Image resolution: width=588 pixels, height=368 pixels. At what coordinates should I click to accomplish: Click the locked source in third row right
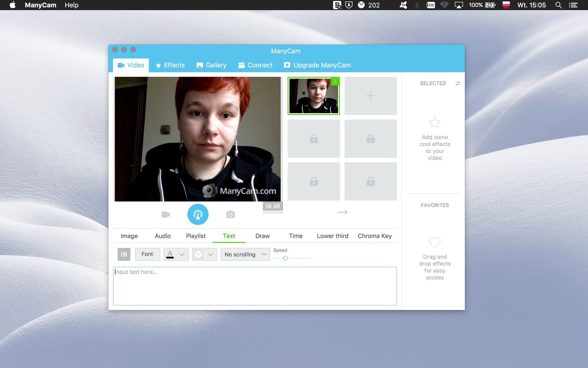point(371,181)
